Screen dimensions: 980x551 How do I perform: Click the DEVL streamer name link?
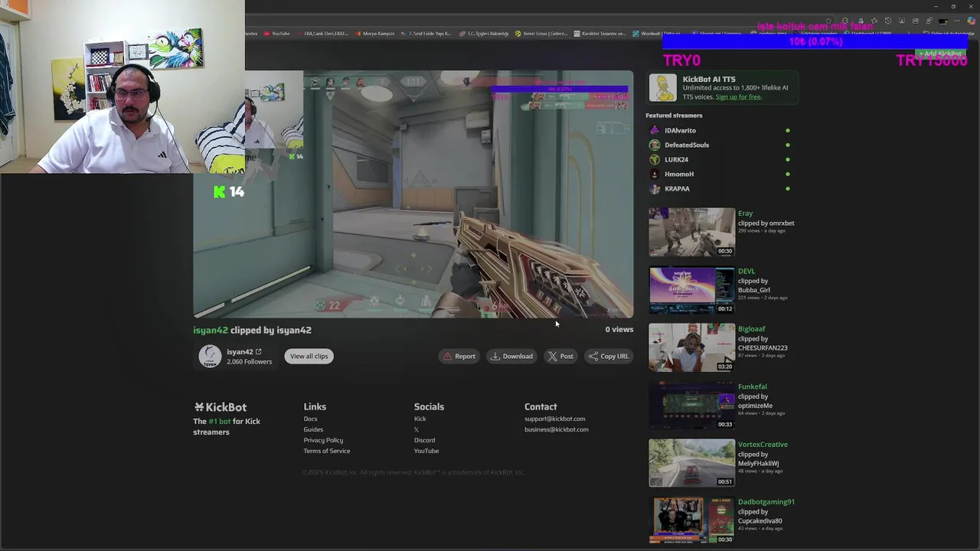click(x=746, y=271)
